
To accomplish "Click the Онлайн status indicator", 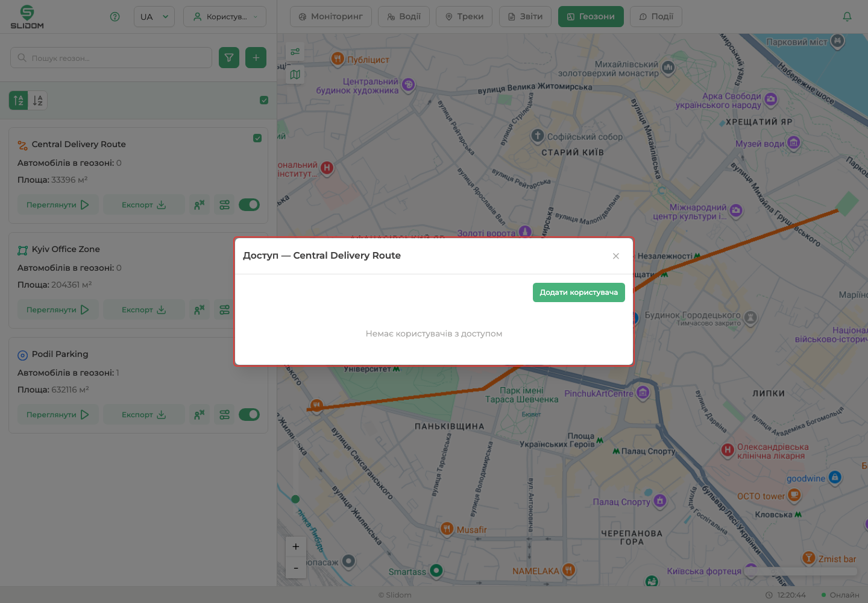I will 840,595.
